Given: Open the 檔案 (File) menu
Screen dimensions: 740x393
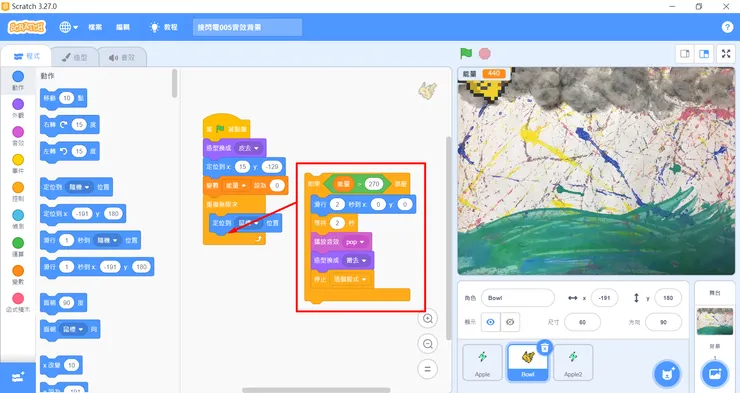Looking at the screenshot, I should tap(95, 27).
